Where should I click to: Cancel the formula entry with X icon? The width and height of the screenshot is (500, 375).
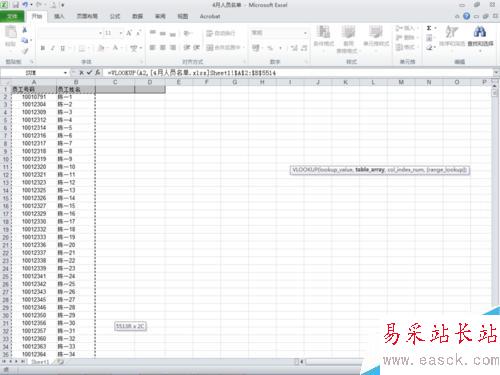point(81,72)
